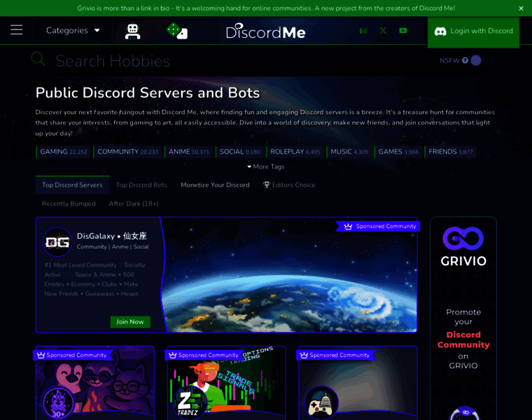Viewport: 532px width, 420px height.
Task: Select the MUSIC tag
Action: coord(349,152)
